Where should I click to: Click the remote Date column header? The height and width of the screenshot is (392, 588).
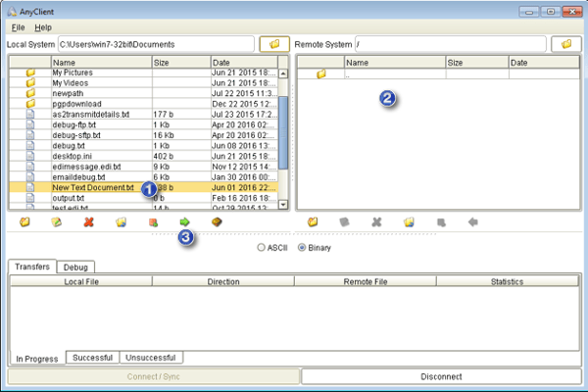click(x=544, y=63)
